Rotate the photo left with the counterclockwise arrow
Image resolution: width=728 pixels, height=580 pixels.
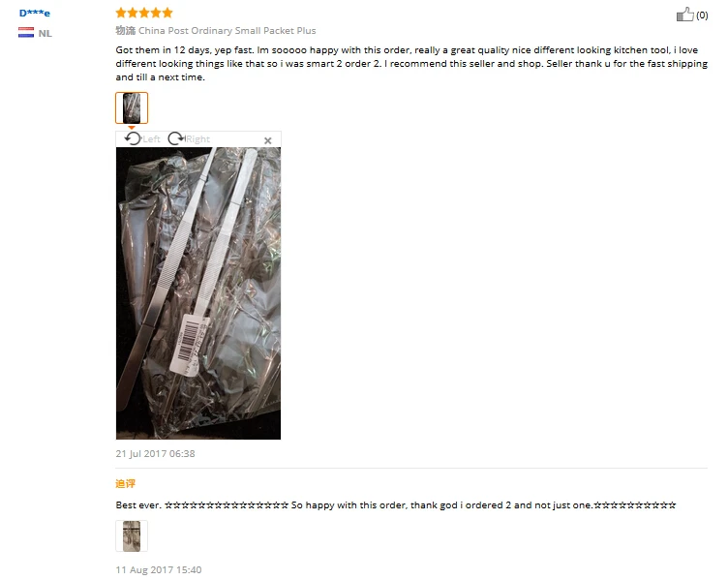[x=133, y=138]
